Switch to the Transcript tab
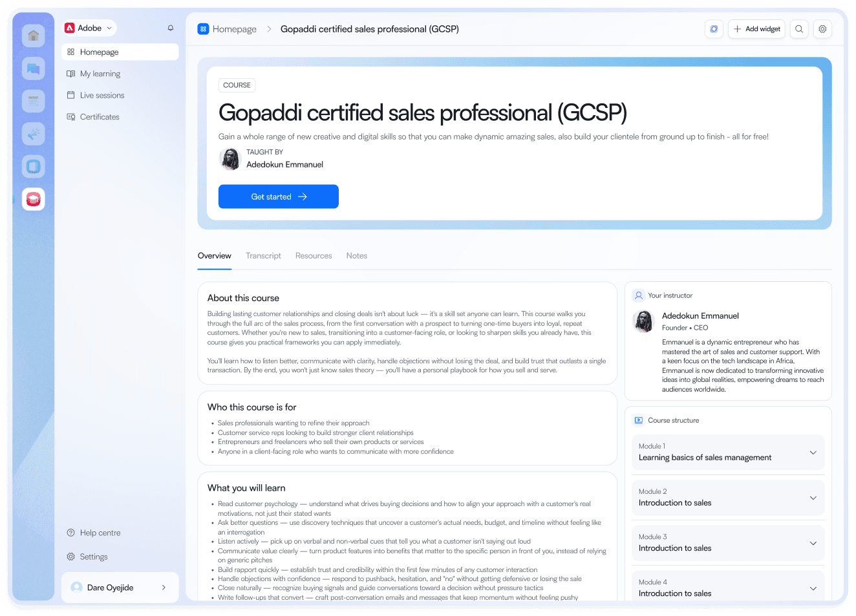 coord(263,256)
